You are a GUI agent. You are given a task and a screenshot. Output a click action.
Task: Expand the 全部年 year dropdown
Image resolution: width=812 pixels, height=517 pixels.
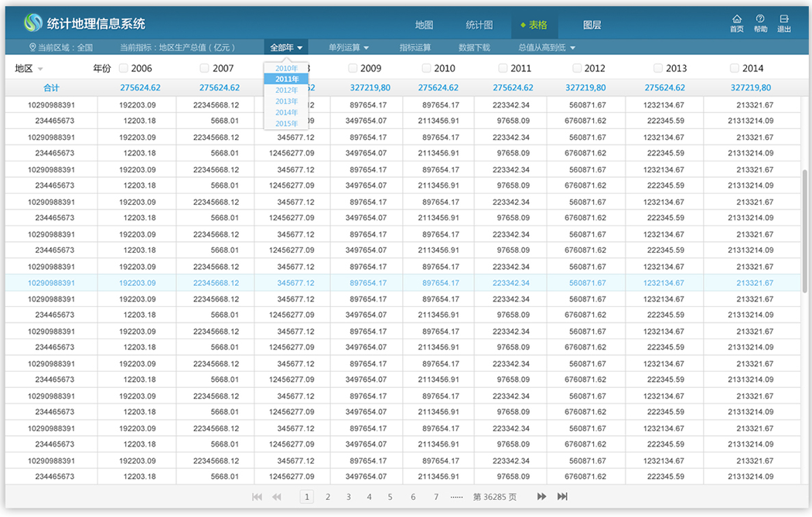(286, 48)
